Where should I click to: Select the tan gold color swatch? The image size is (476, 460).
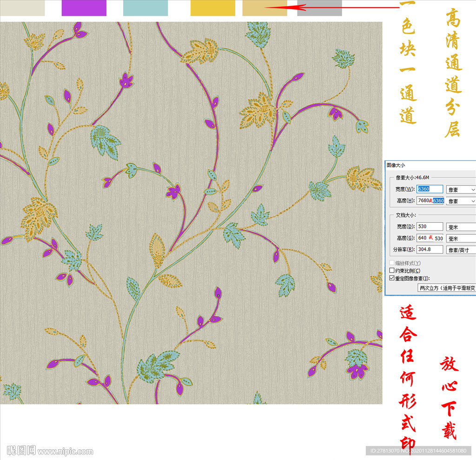click(264, 8)
